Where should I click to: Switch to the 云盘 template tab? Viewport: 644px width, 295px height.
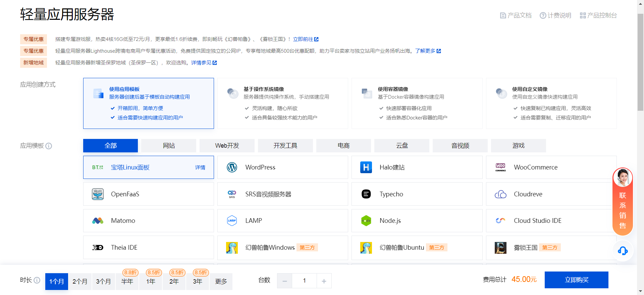(402, 146)
